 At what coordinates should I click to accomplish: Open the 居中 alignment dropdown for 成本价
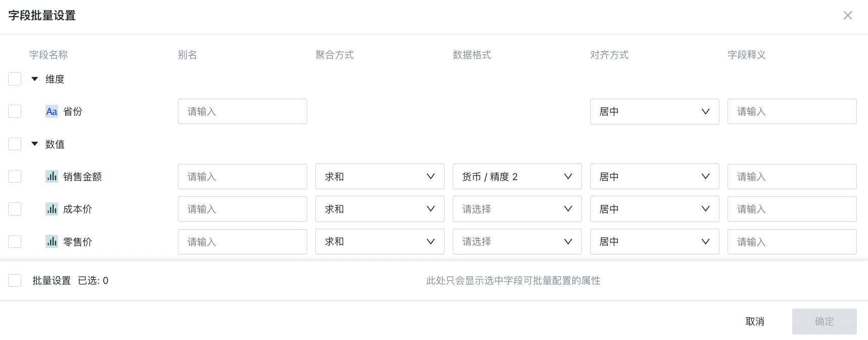tap(654, 209)
